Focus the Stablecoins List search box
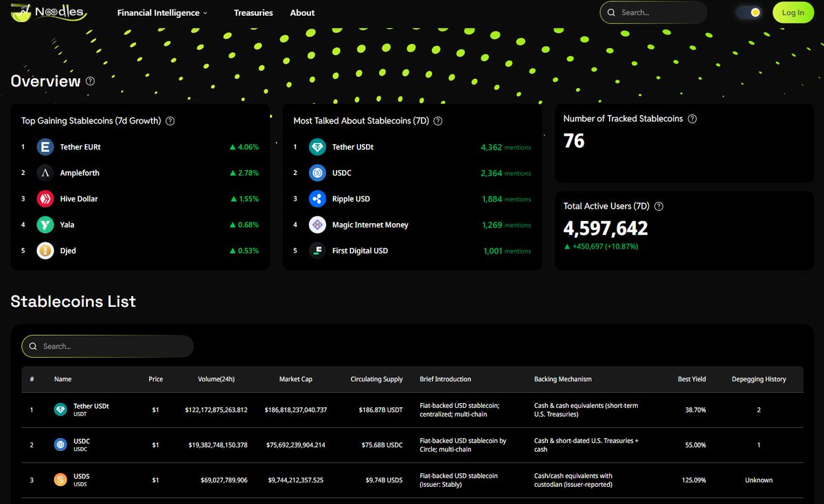This screenshot has width=824, height=504. pyautogui.click(x=108, y=346)
